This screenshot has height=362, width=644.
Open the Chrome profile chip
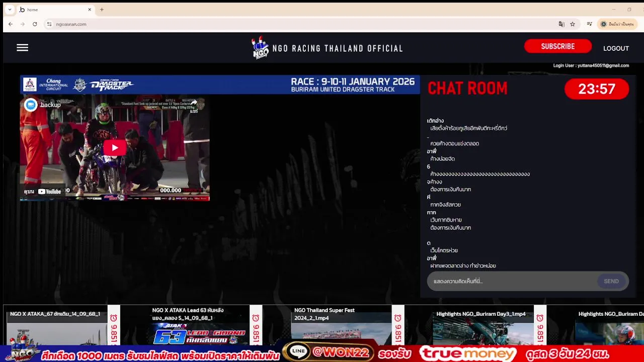617,24
